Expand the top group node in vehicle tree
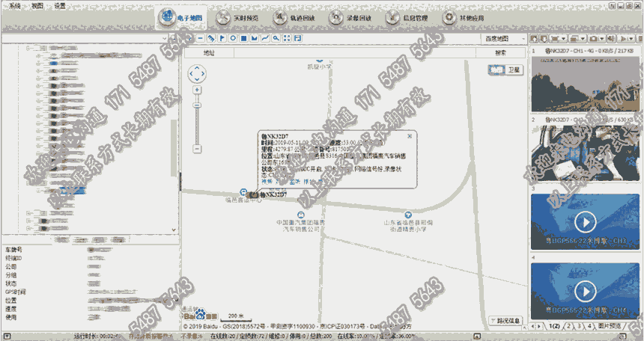This screenshot has width=644, height=341. click(28, 48)
